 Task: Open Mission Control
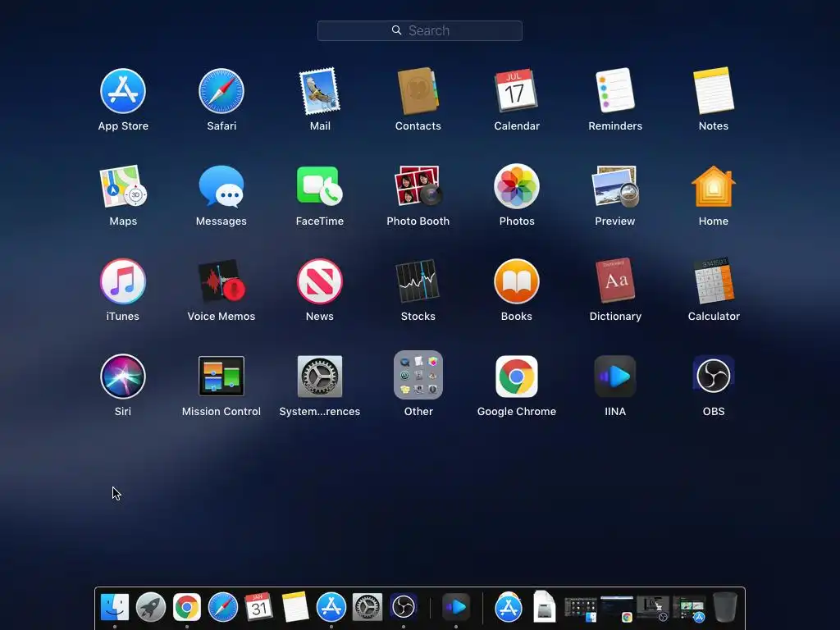221,377
